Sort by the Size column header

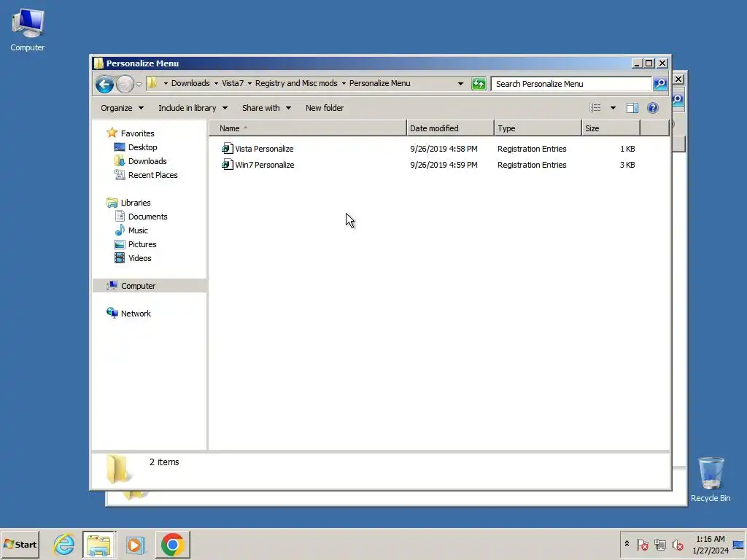pyautogui.click(x=611, y=128)
